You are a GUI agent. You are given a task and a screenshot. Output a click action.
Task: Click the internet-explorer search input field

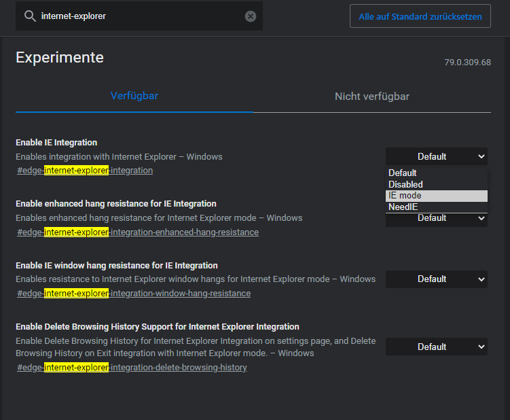pyautogui.click(x=136, y=16)
